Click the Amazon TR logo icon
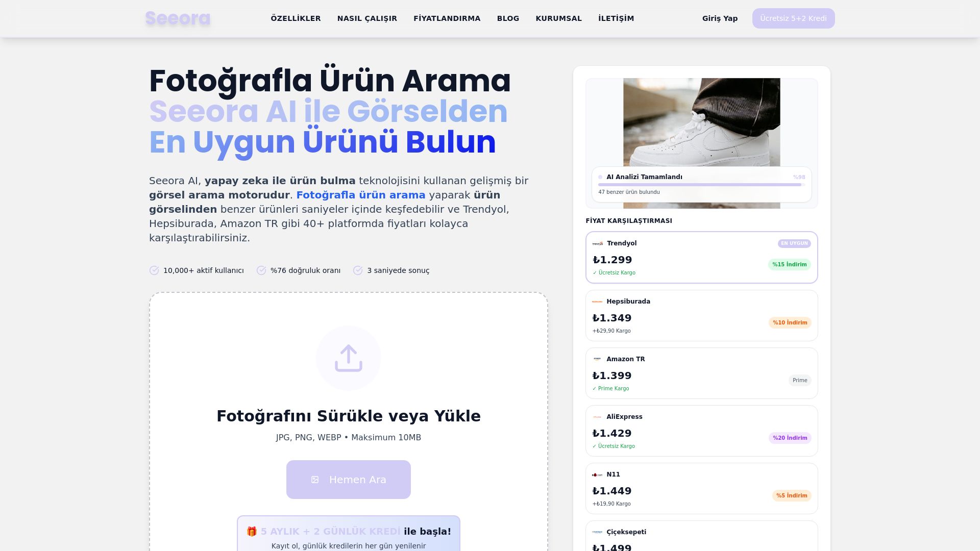 [x=597, y=359]
